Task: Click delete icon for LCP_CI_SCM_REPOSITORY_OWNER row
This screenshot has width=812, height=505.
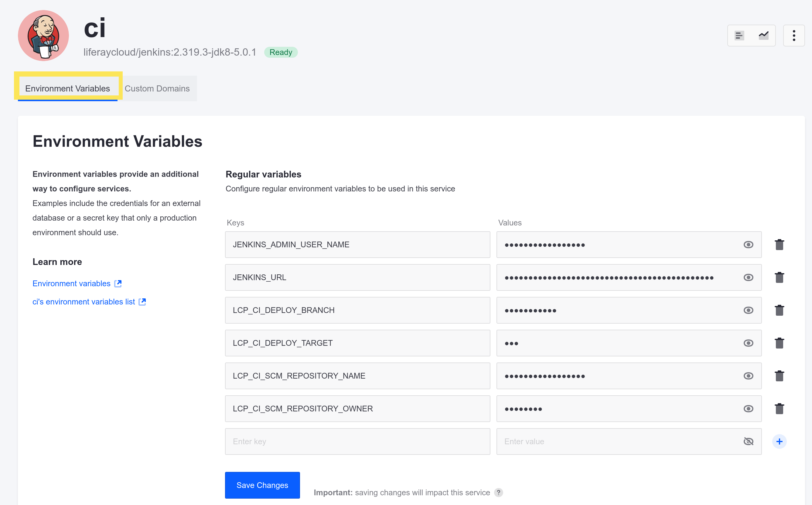Action: (x=780, y=408)
